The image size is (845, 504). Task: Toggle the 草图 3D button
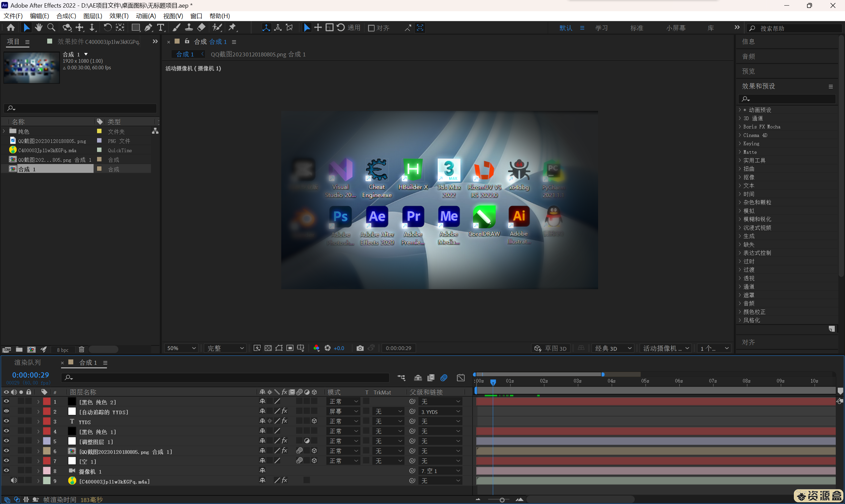[x=551, y=349]
